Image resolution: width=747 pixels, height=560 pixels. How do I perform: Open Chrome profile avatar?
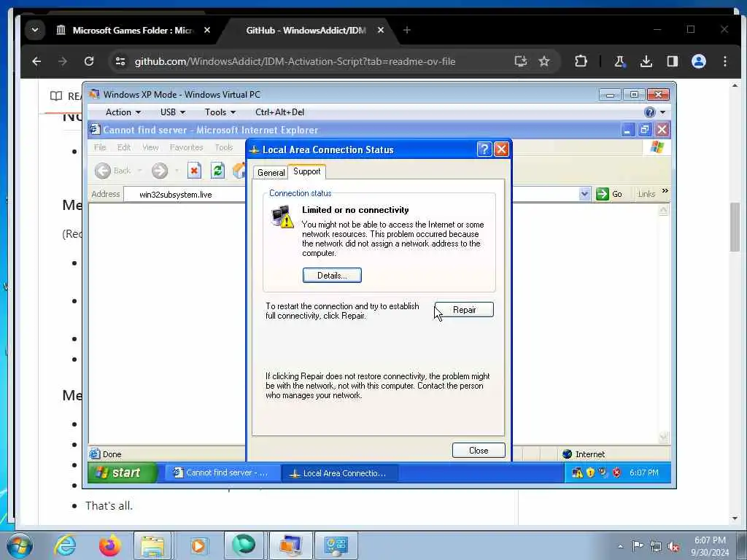pyautogui.click(x=698, y=61)
